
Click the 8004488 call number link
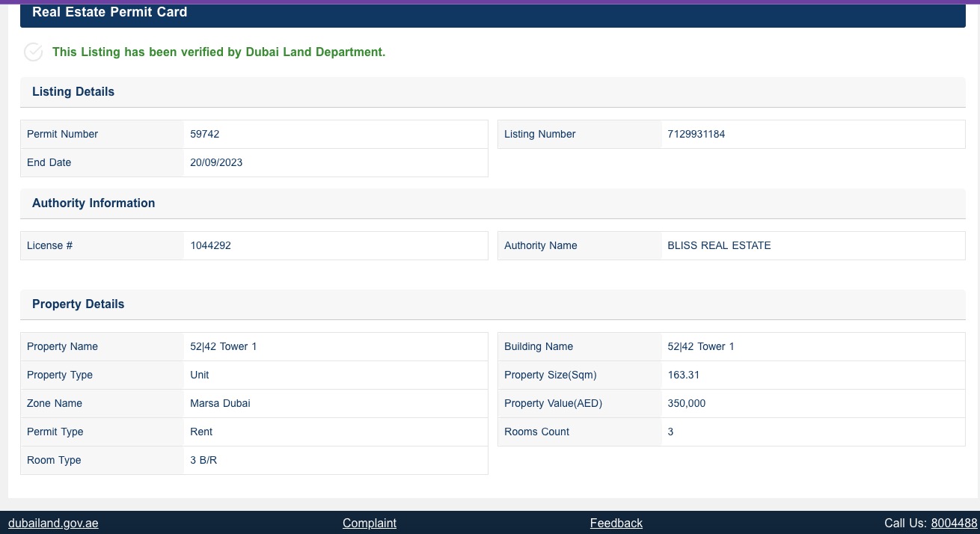954,523
